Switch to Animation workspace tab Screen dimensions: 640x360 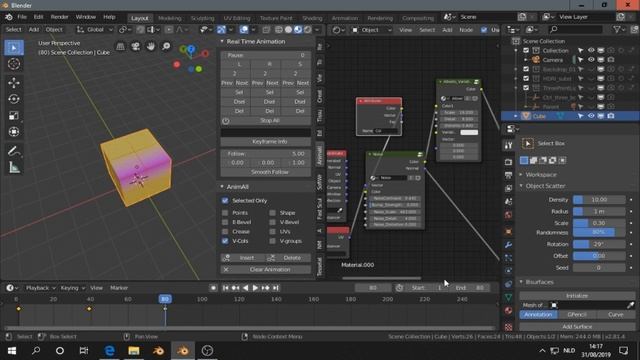tap(345, 18)
